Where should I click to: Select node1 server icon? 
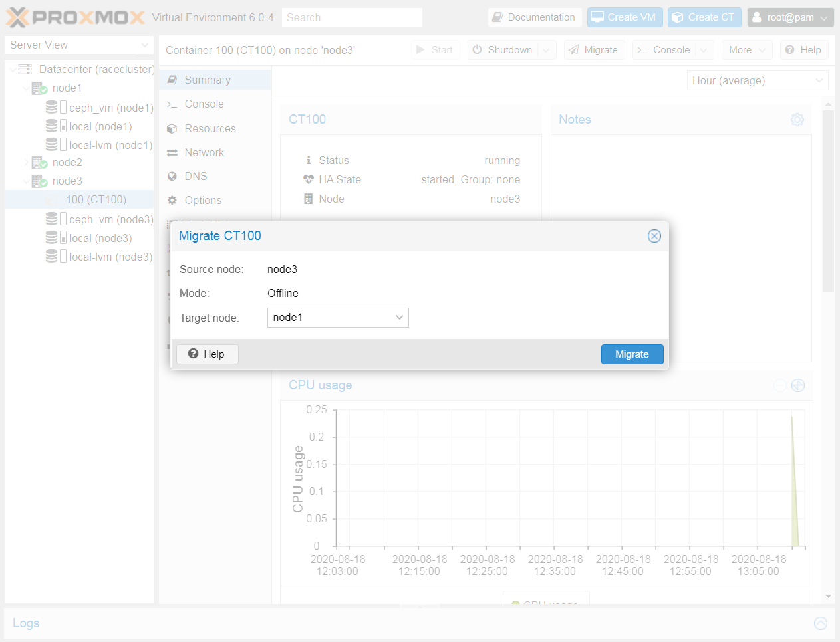pos(39,88)
